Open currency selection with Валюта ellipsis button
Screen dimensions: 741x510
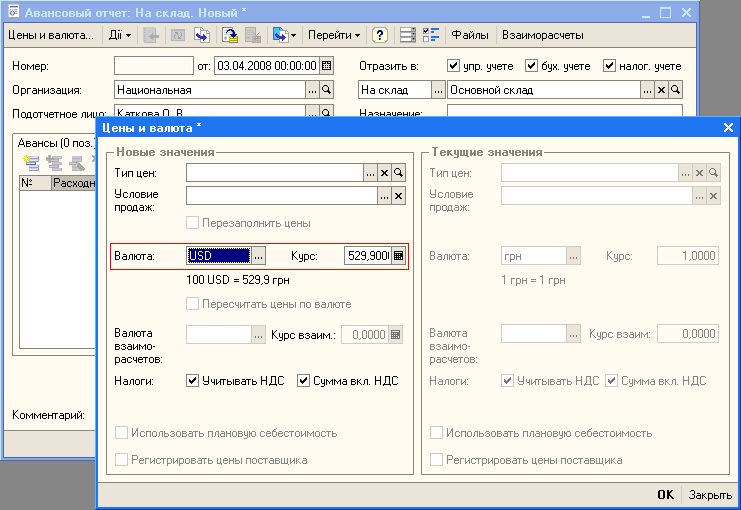[x=258, y=255]
